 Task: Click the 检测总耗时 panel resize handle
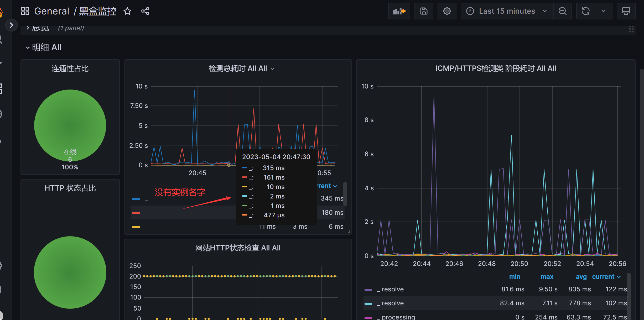(x=349, y=232)
